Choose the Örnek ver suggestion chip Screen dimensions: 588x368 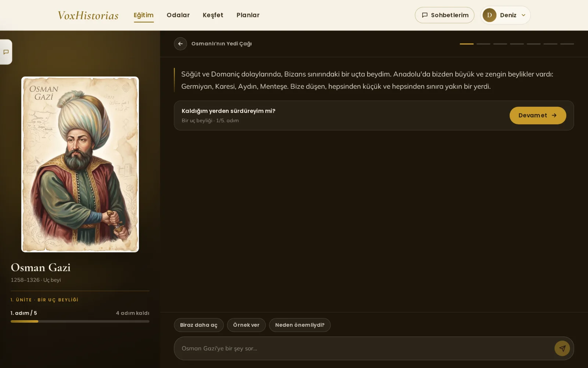click(246, 325)
